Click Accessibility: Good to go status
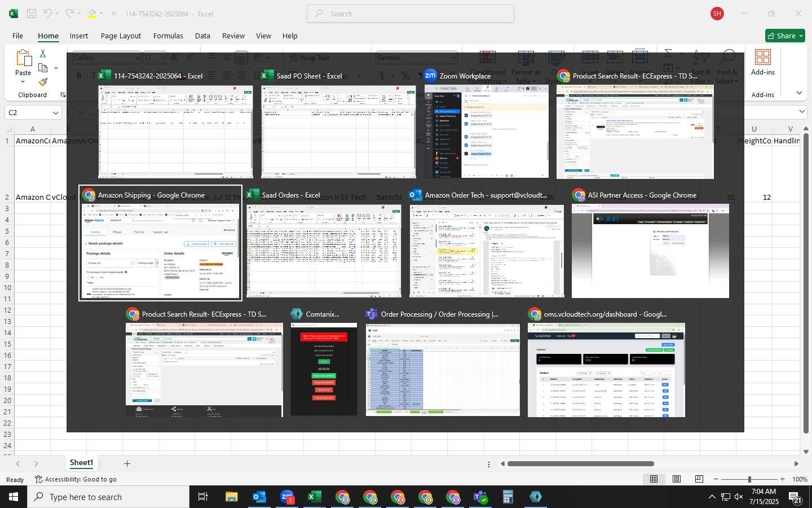The height and width of the screenshot is (508, 812). click(x=76, y=479)
